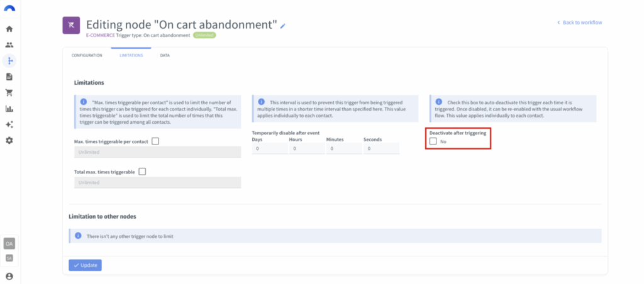Viewport: 644px width, 284px height.
Task: Select the OA account avatar
Action: pyautogui.click(x=9, y=243)
